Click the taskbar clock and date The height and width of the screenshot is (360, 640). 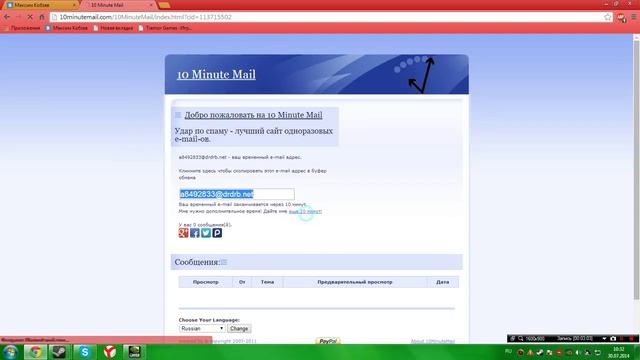618,353
